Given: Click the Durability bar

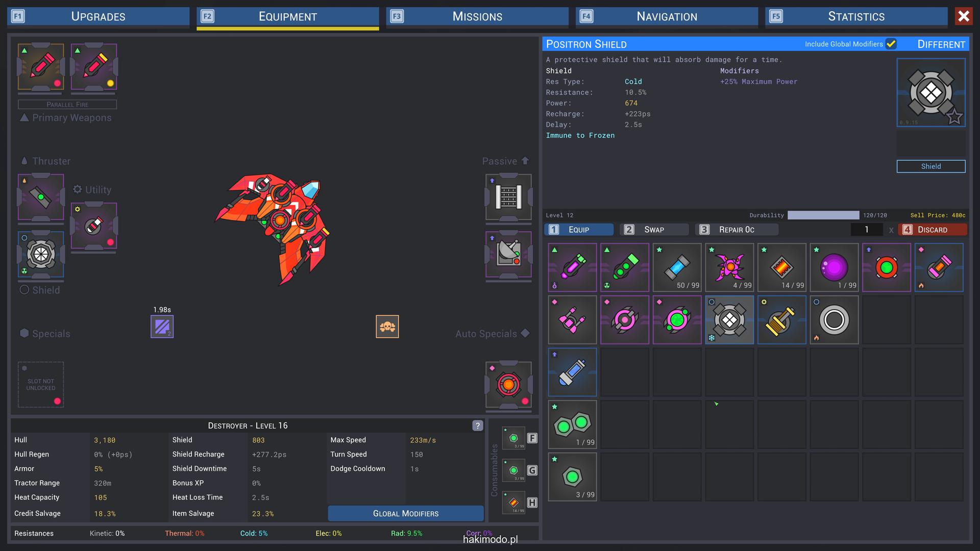Looking at the screenshot, I should point(823,215).
